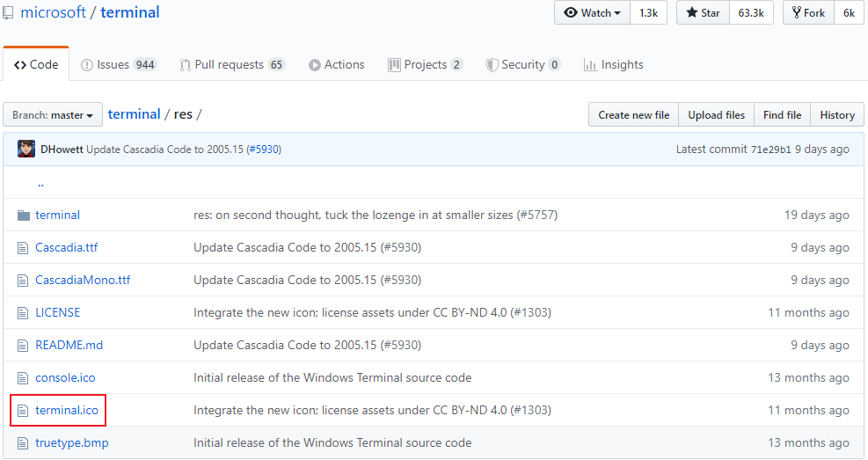Open LICENSE row commit message

pyautogui.click(x=372, y=313)
